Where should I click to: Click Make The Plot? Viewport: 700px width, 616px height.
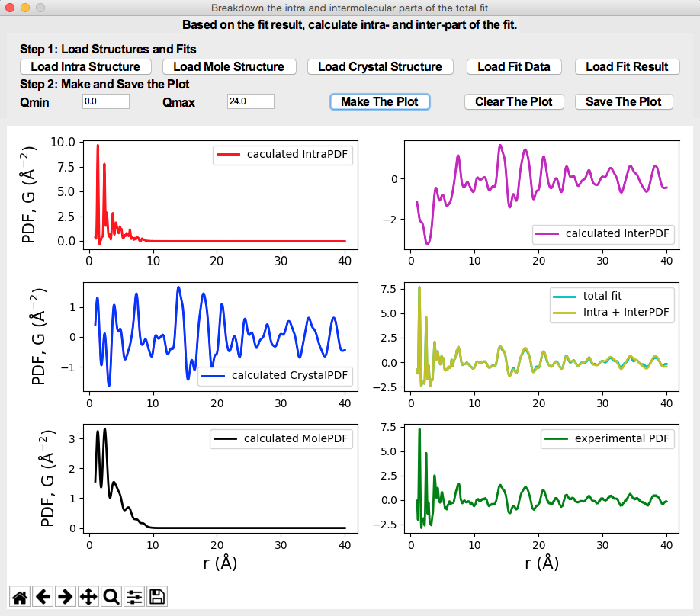(380, 101)
